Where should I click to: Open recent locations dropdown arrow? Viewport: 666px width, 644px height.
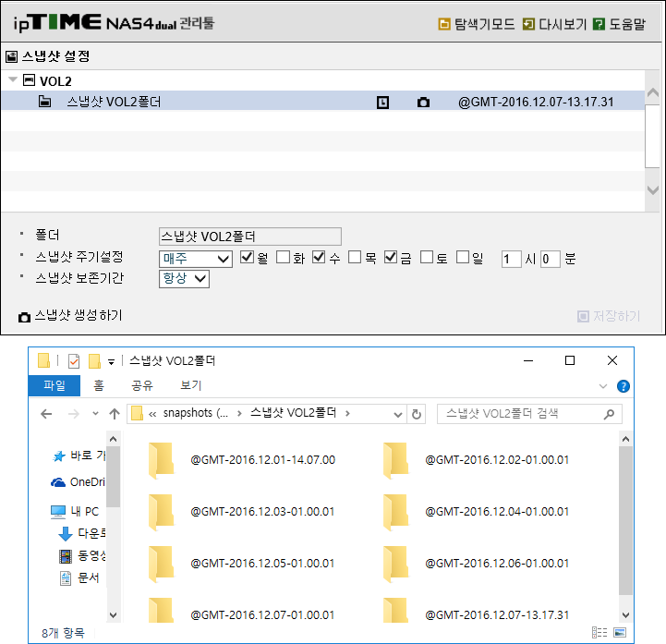click(95, 414)
